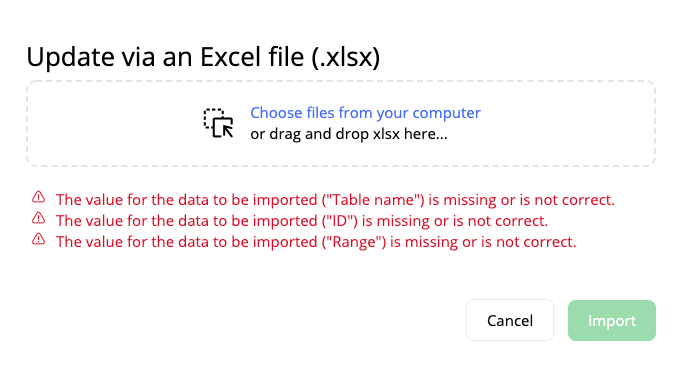
Task: Select the Range missing-value error message
Action: [x=316, y=242]
